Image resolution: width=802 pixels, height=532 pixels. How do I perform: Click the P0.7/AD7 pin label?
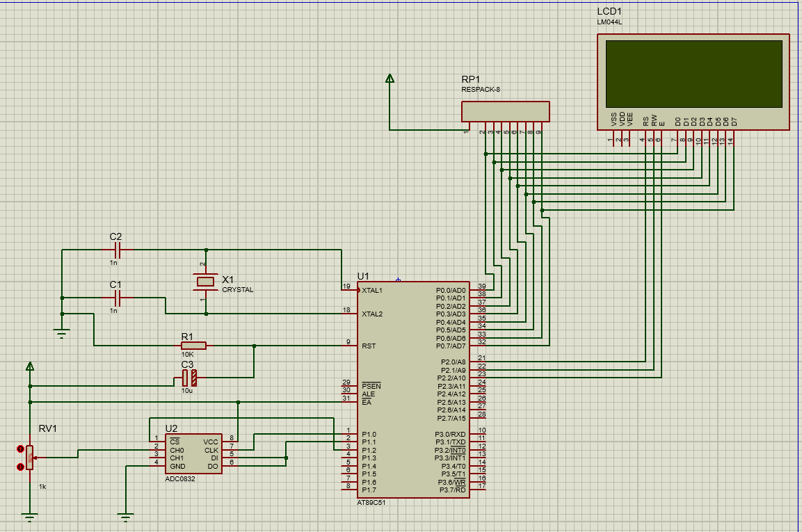[451, 346]
